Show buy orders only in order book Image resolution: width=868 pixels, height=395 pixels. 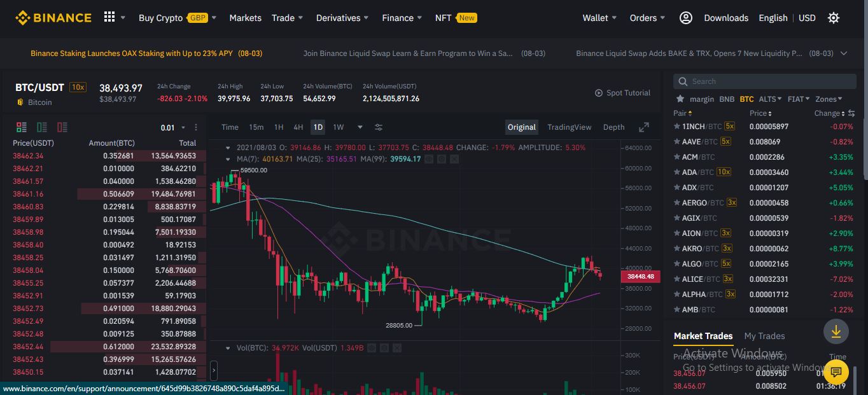[x=42, y=127]
